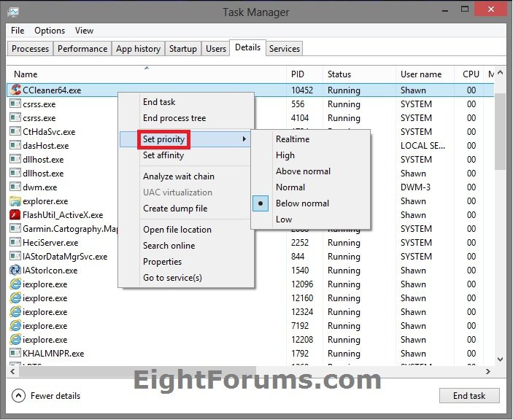Click the FlashUtil_ActiveX.exe red icon
Image resolution: width=513 pixels, height=420 pixels.
[15, 215]
